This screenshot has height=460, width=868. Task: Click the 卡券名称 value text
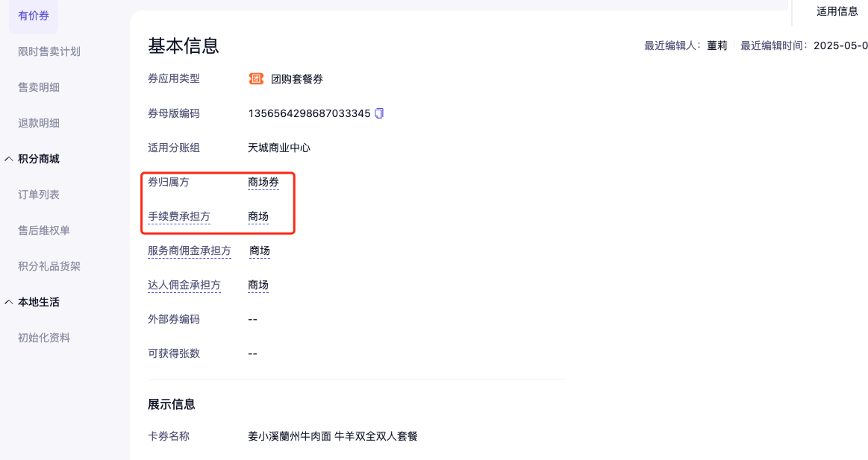point(333,435)
